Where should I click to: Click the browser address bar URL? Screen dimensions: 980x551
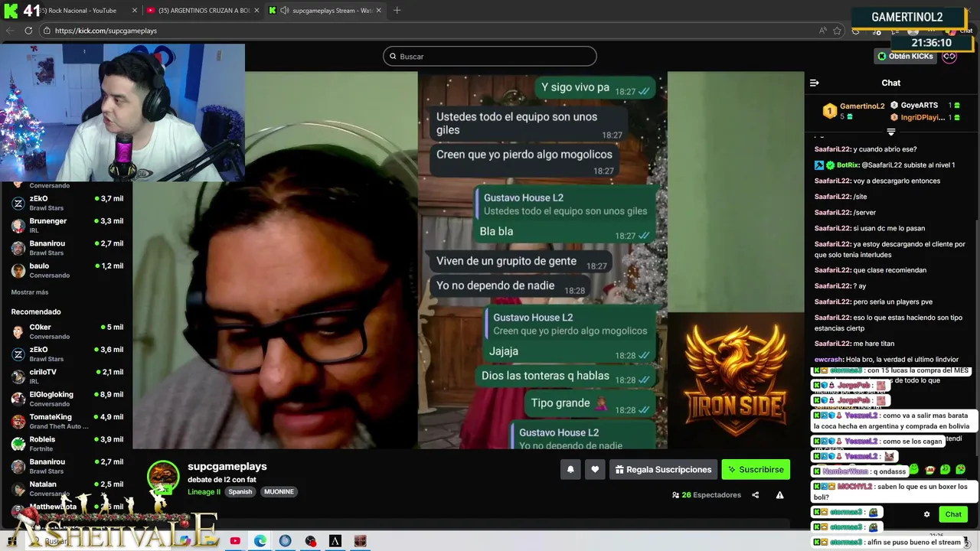(106, 31)
